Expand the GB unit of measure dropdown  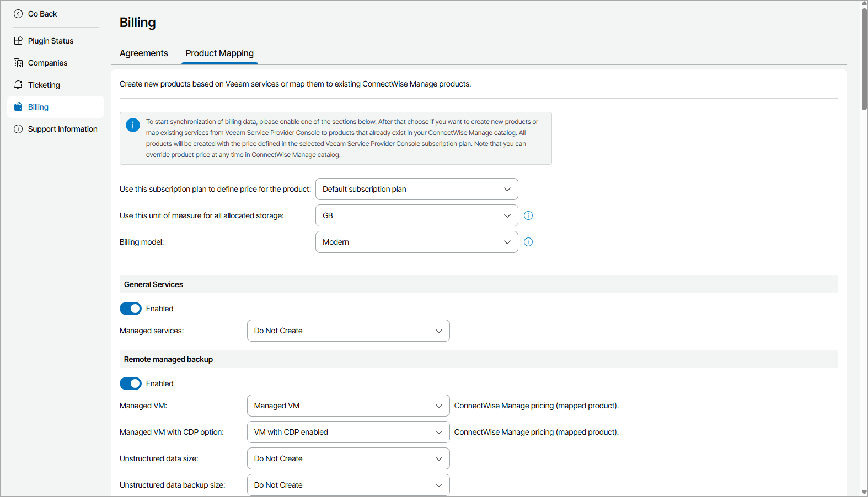[416, 215]
